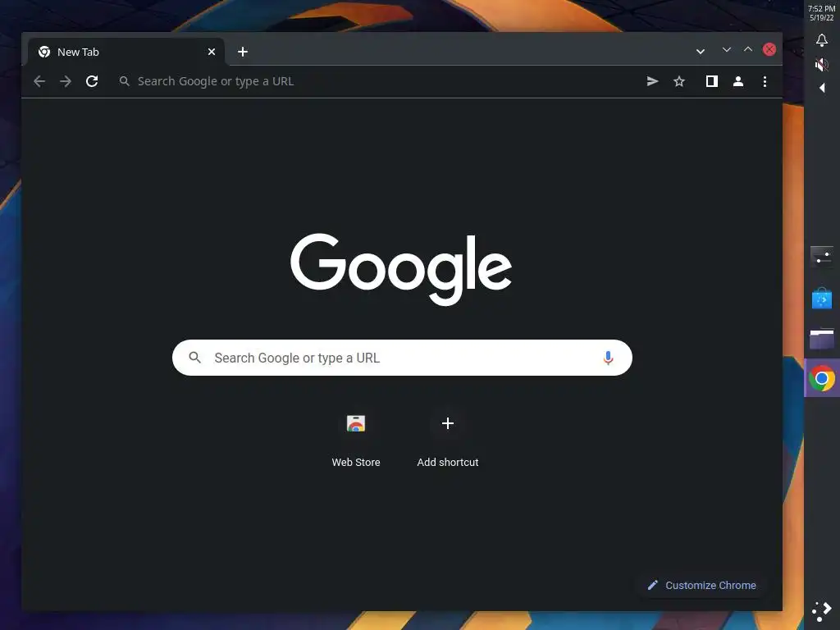Open the clock showing 7:52 PM

(x=822, y=13)
